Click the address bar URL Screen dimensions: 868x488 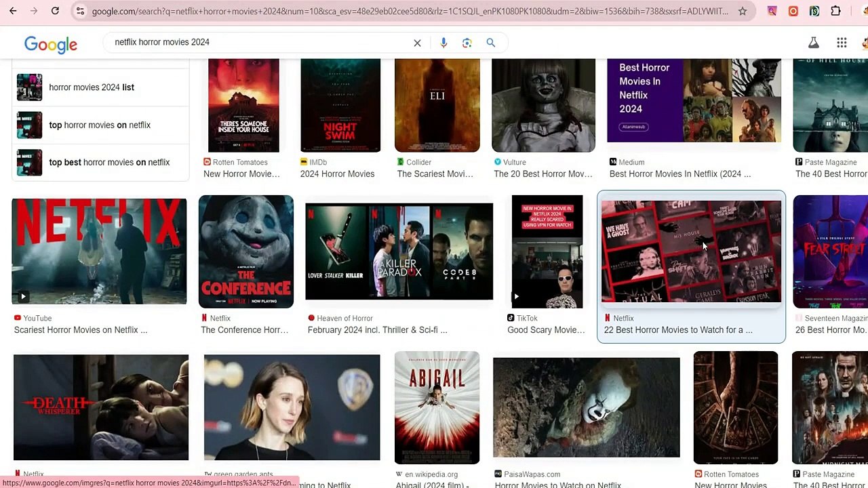point(410,11)
